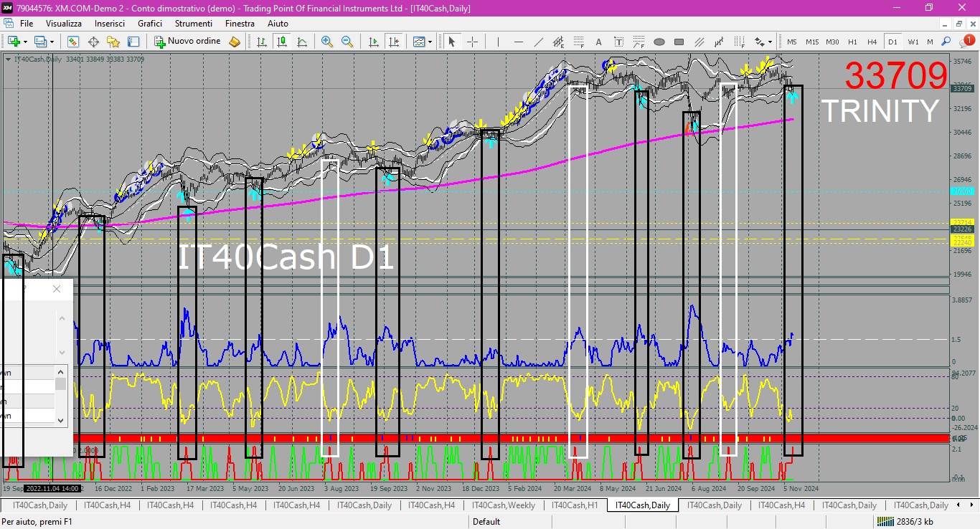Switch to the IT40Cash,H1 chart tab

[x=575, y=505]
